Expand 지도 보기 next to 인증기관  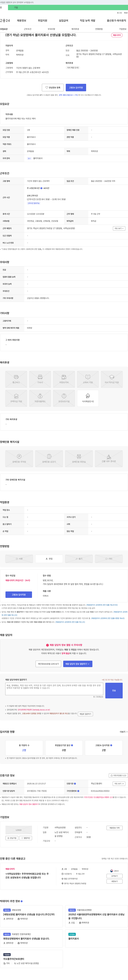[119, 784]
